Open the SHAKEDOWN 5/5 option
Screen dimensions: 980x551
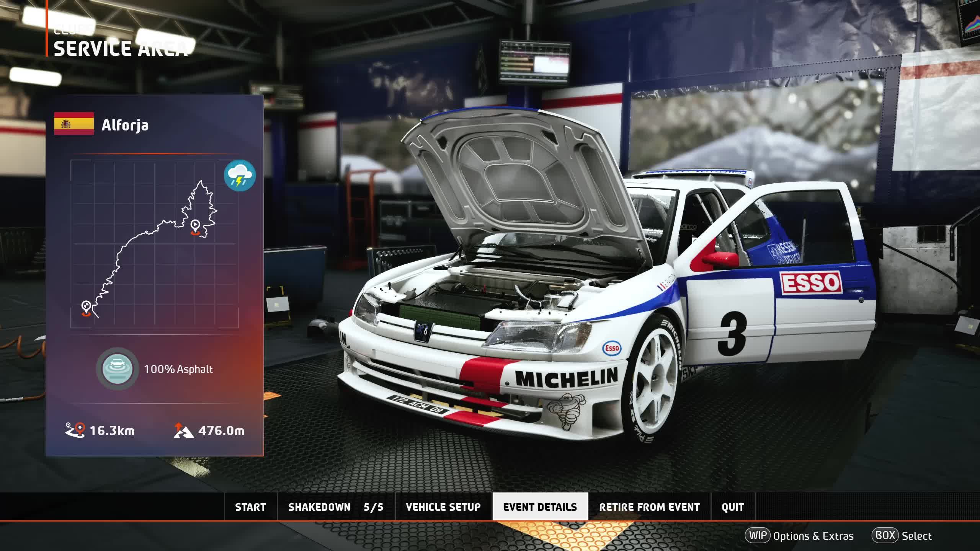[x=336, y=507]
